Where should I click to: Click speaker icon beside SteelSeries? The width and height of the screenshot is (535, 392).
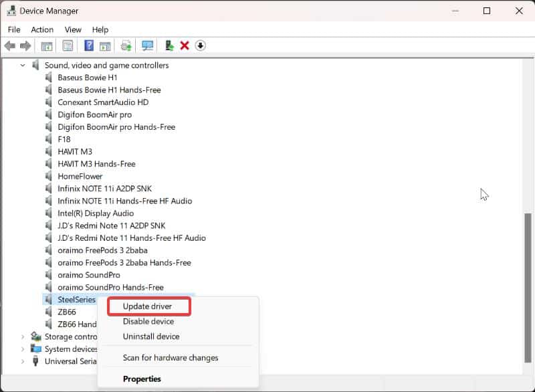(x=48, y=300)
